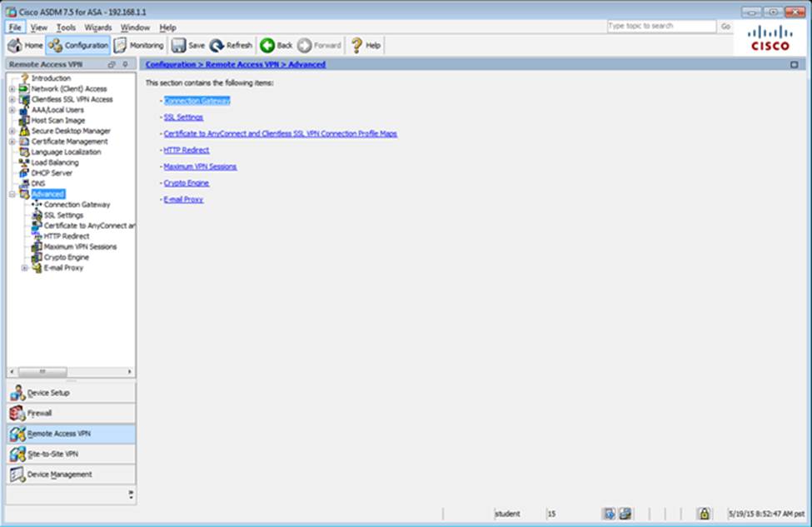Click the topic search input field
The image size is (812, 527).
[661, 27]
